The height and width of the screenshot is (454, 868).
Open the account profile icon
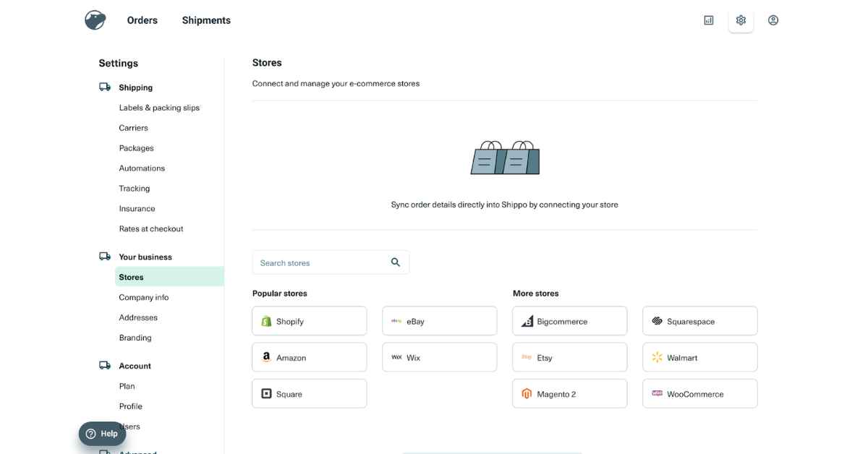click(773, 20)
